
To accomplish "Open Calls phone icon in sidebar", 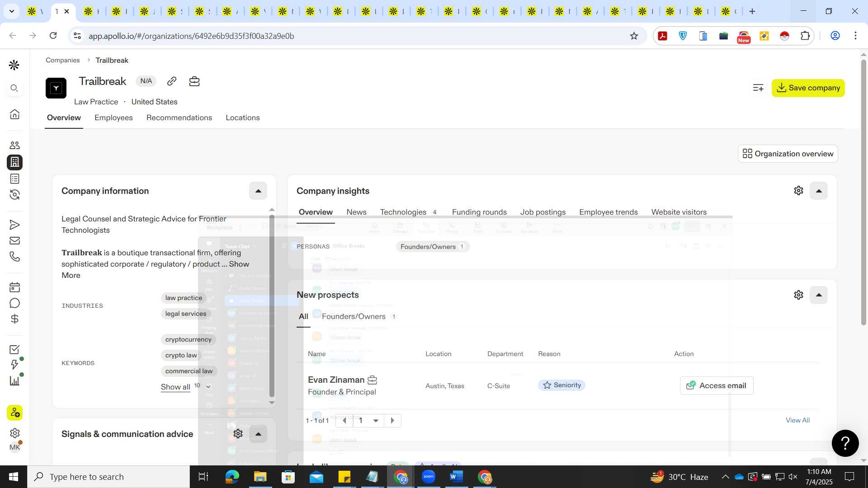I will [x=14, y=257].
